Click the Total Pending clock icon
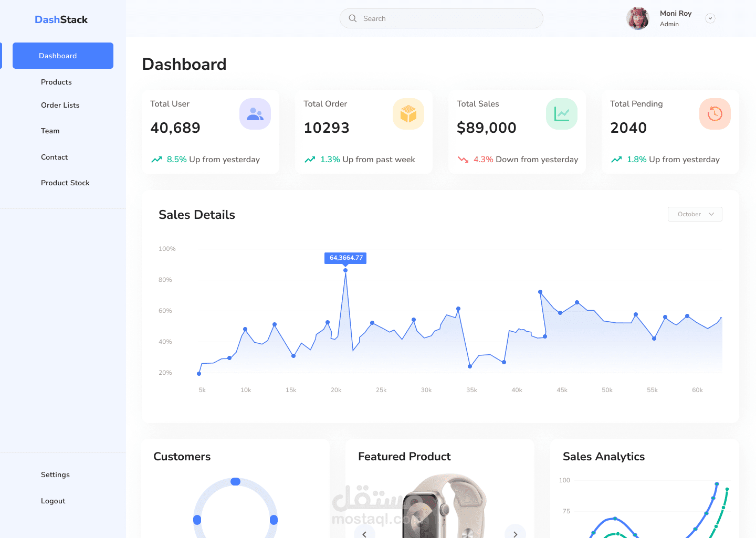The height and width of the screenshot is (538, 756). 715,114
